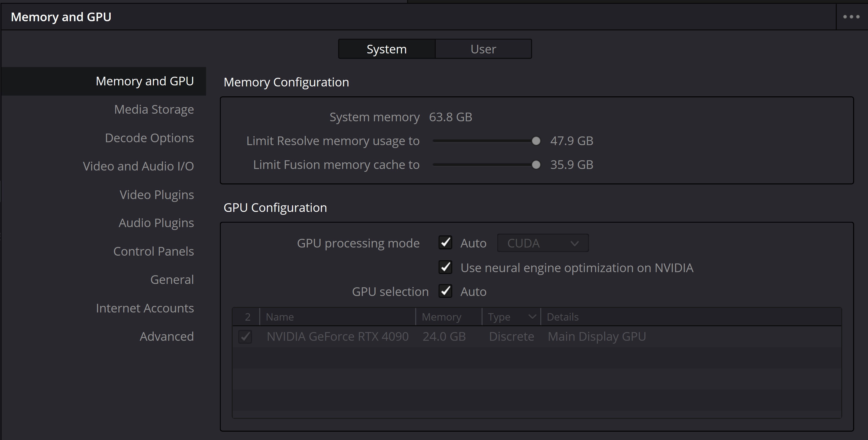Toggle GPU processing mode Auto checkbox
The image size is (868, 440).
pos(445,242)
